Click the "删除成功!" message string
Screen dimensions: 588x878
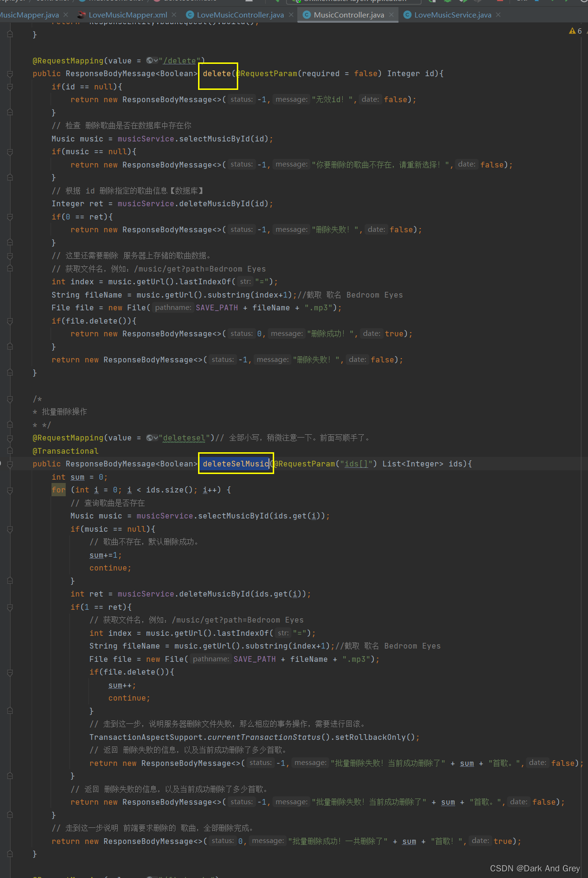[330, 334]
